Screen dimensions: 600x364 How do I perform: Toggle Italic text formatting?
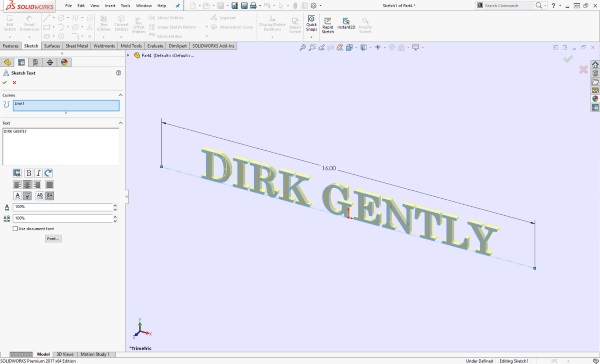click(38, 173)
